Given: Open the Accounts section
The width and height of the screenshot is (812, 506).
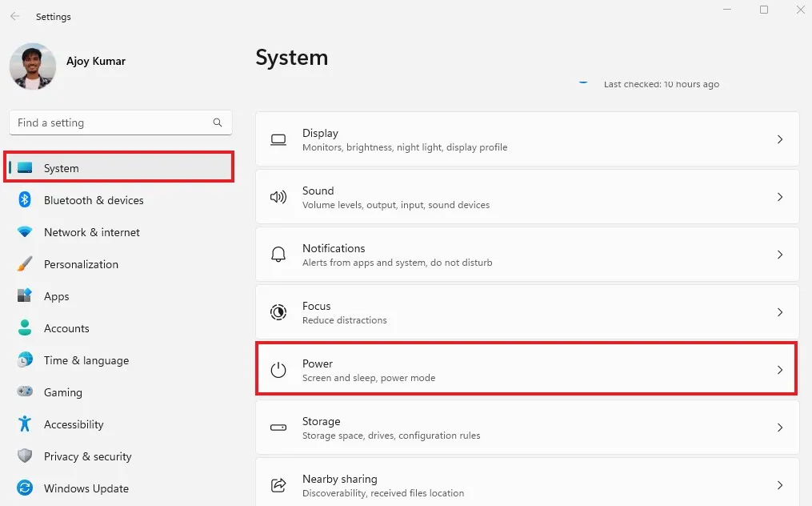Looking at the screenshot, I should click(66, 328).
